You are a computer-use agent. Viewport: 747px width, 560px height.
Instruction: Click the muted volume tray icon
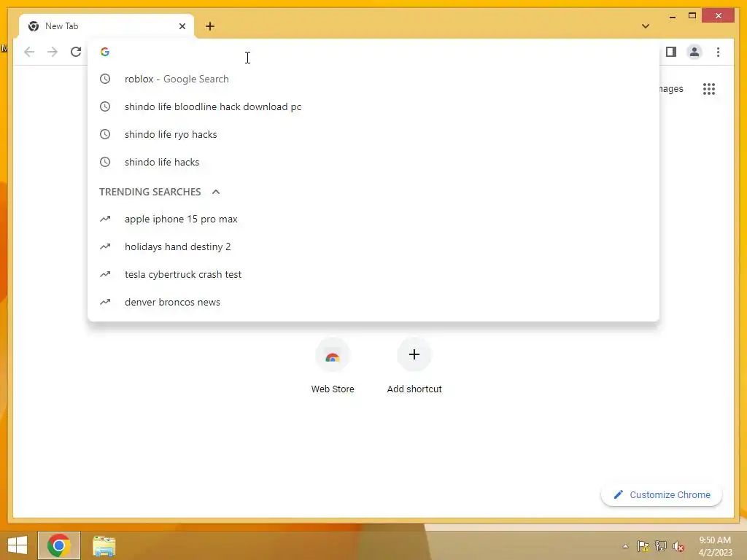(x=678, y=546)
